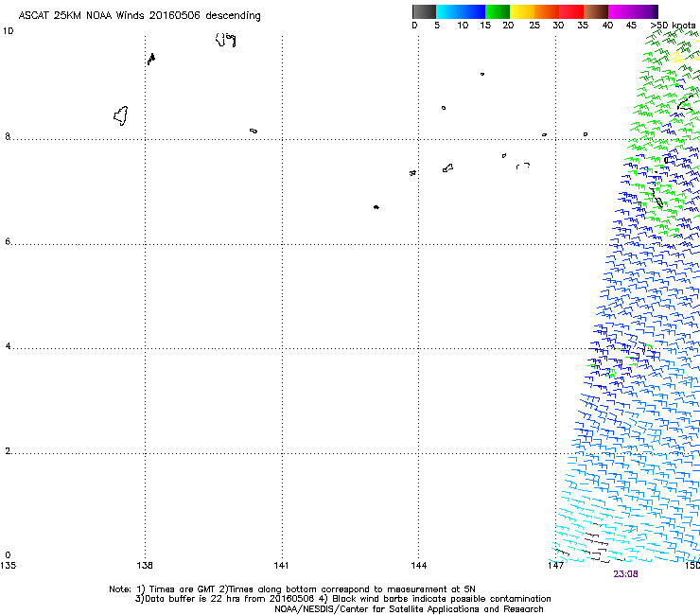
Task: Click the '>50 knots' legend label
Action: coord(673,26)
